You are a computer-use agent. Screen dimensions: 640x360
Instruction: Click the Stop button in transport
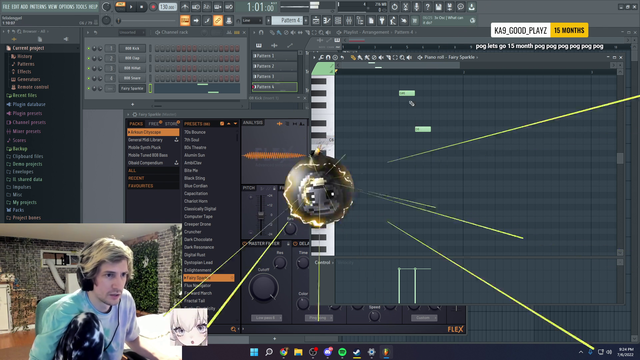[142, 7]
